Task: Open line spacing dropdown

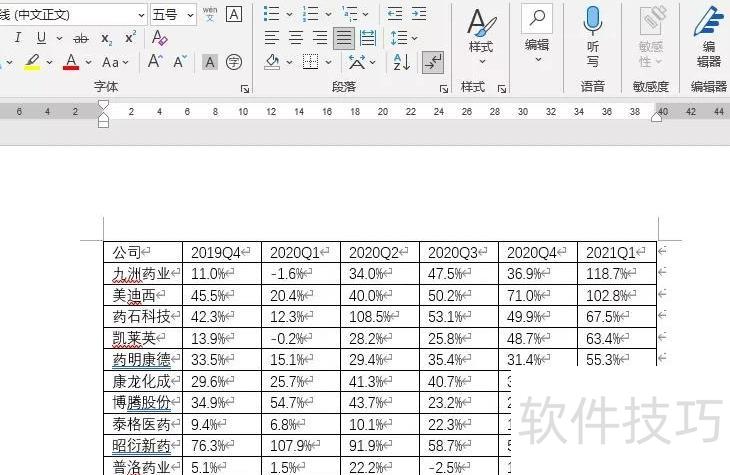Action: click(403, 38)
